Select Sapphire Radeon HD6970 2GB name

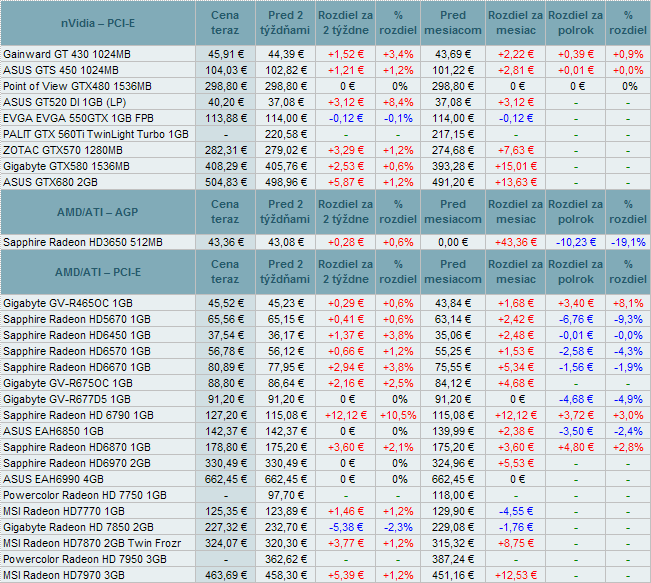(x=77, y=463)
